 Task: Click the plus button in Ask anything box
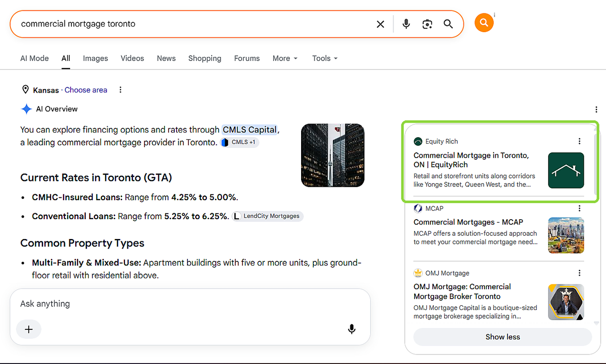[29, 329]
